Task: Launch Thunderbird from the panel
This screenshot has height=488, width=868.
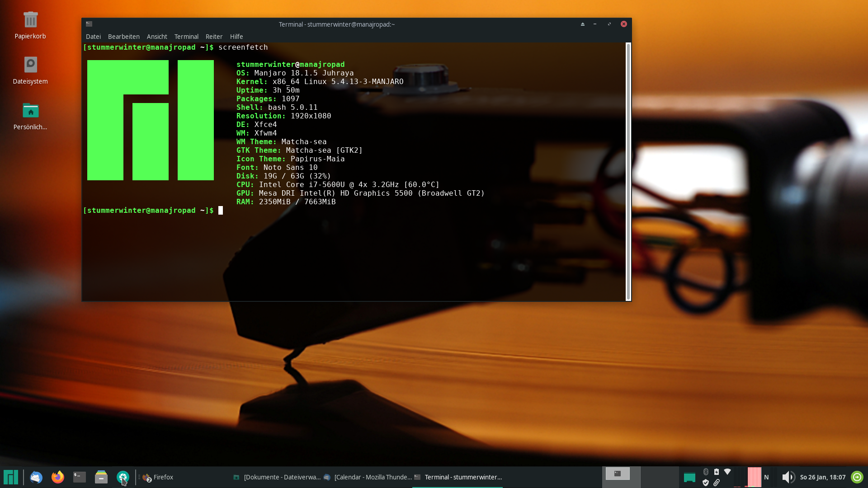Action: point(36,477)
